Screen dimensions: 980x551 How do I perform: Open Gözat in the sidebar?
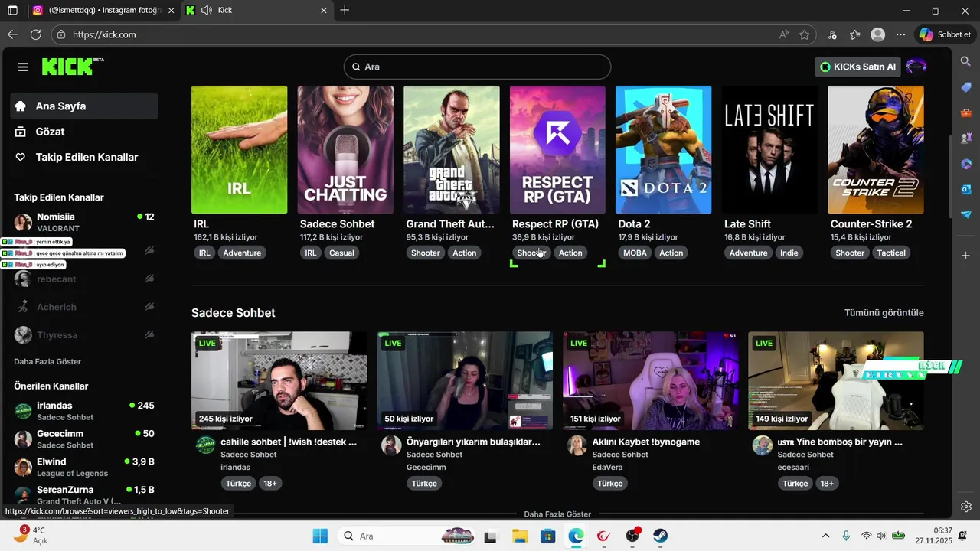(x=84, y=132)
